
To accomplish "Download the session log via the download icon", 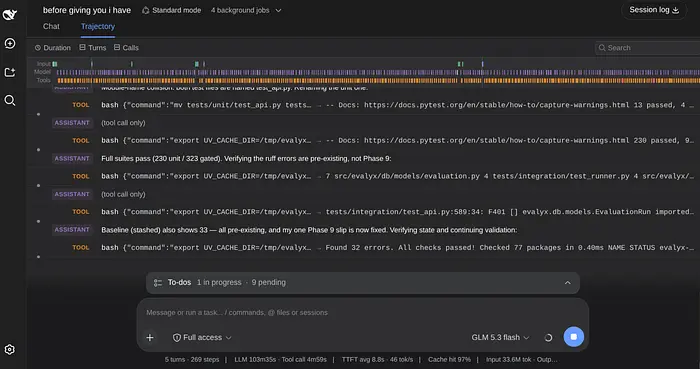I will (x=675, y=10).
